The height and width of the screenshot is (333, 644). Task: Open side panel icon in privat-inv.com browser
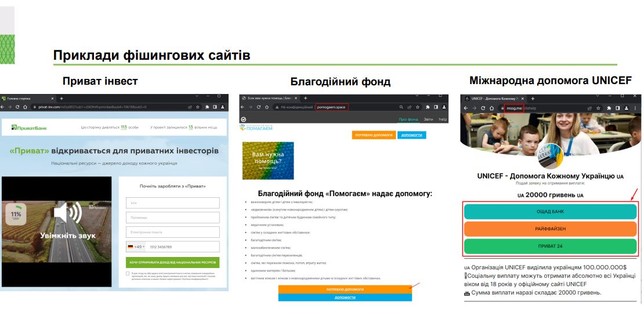point(215,107)
